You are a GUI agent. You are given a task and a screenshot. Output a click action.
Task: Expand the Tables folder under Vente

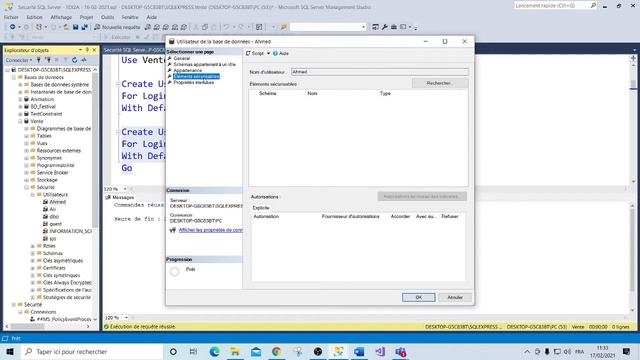click(x=27, y=136)
